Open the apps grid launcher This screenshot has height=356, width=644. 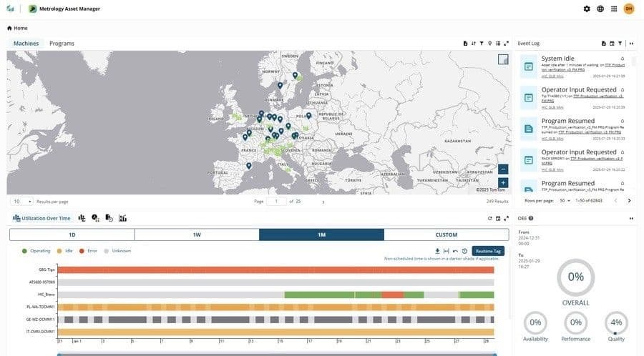pyautogui.click(x=614, y=9)
